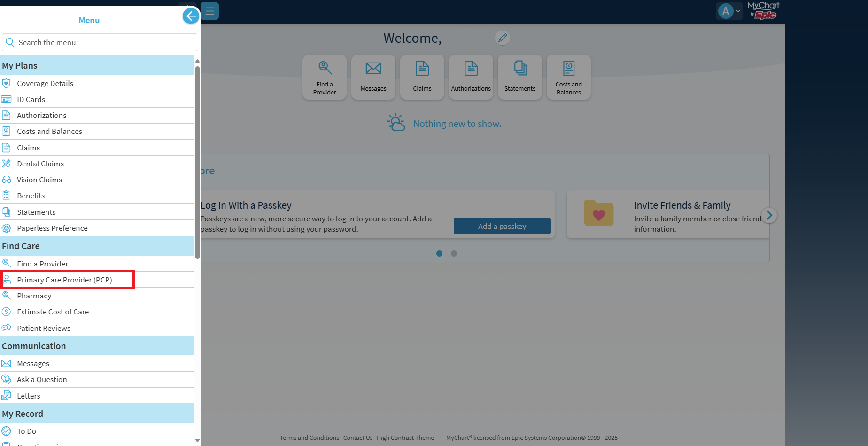
Task: Click the Add a passkey button
Action: 502,226
